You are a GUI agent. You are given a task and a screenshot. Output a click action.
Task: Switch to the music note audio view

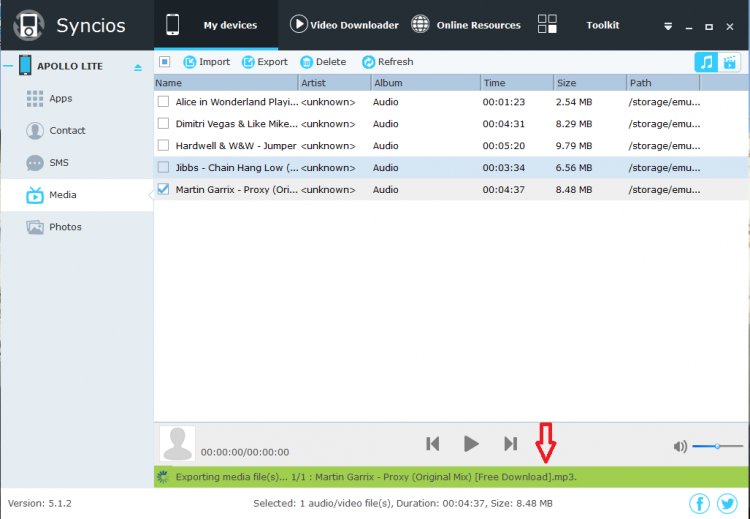tap(707, 62)
